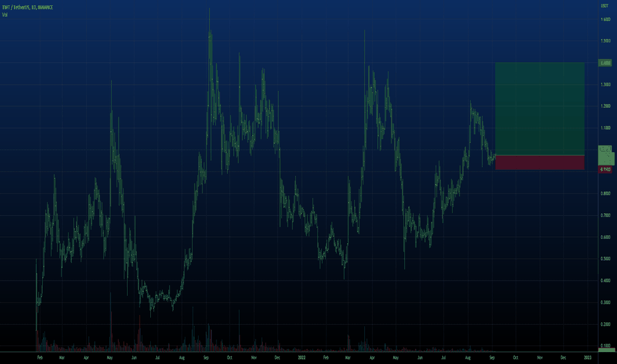617x364 pixels.
Task: Click the 1.6000 price axis label
Action: tap(606, 19)
